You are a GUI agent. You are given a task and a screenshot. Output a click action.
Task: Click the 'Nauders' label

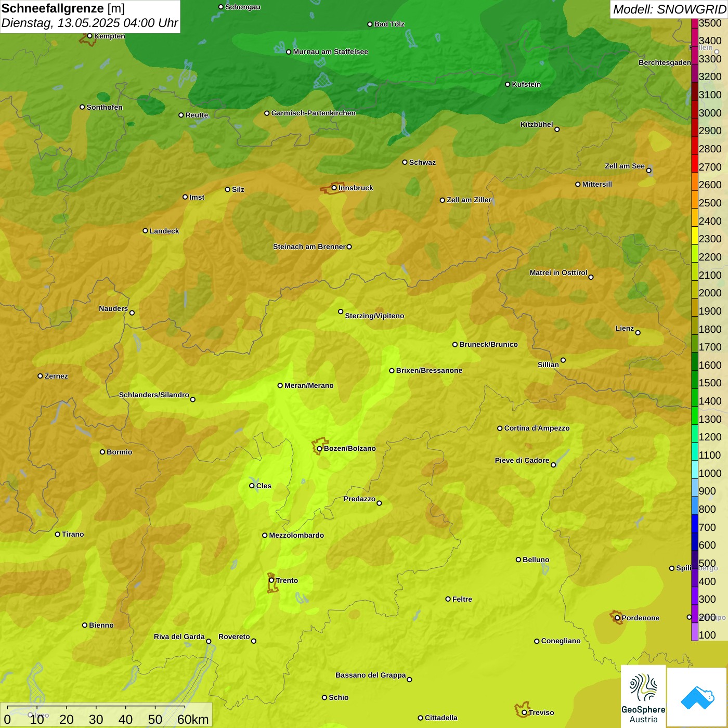coord(113,308)
